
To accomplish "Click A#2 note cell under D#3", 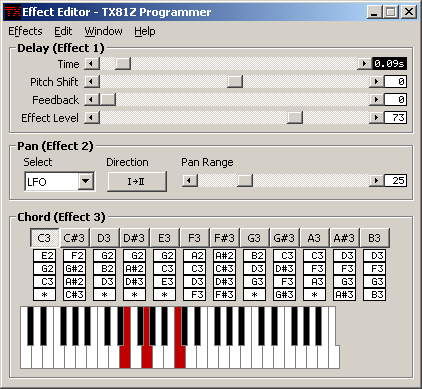I will tap(134, 269).
